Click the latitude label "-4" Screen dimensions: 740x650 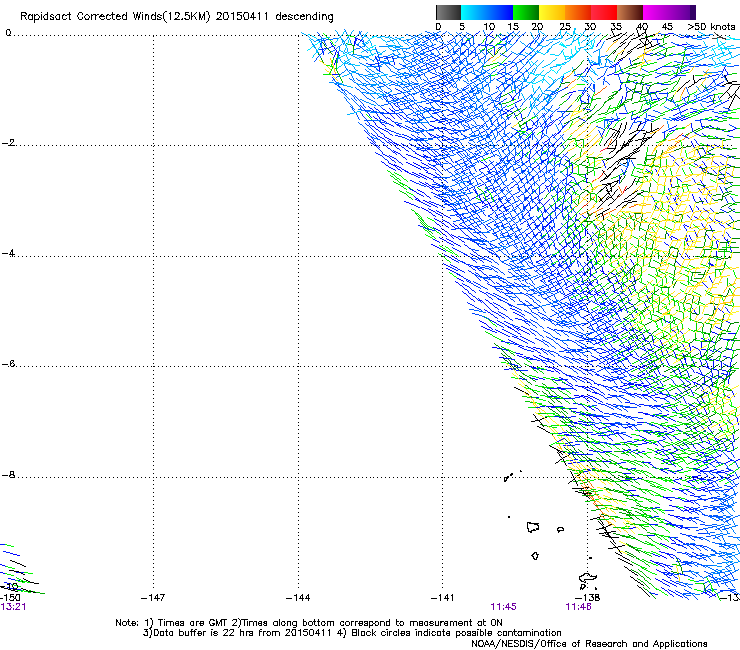pos(8,253)
